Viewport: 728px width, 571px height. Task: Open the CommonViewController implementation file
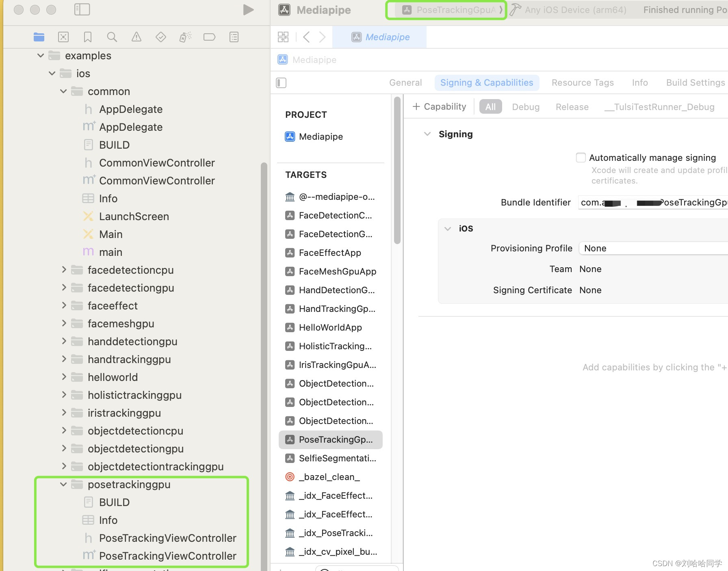pyautogui.click(x=149, y=181)
